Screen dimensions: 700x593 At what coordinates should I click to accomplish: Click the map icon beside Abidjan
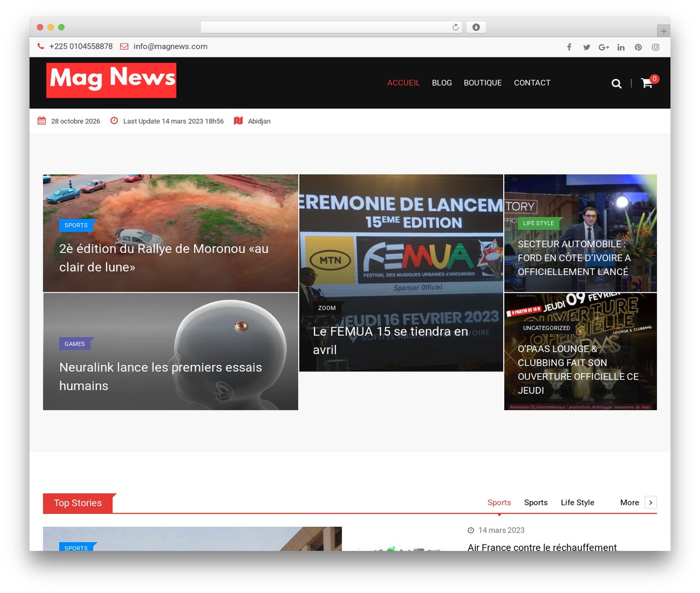coord(238,121)
